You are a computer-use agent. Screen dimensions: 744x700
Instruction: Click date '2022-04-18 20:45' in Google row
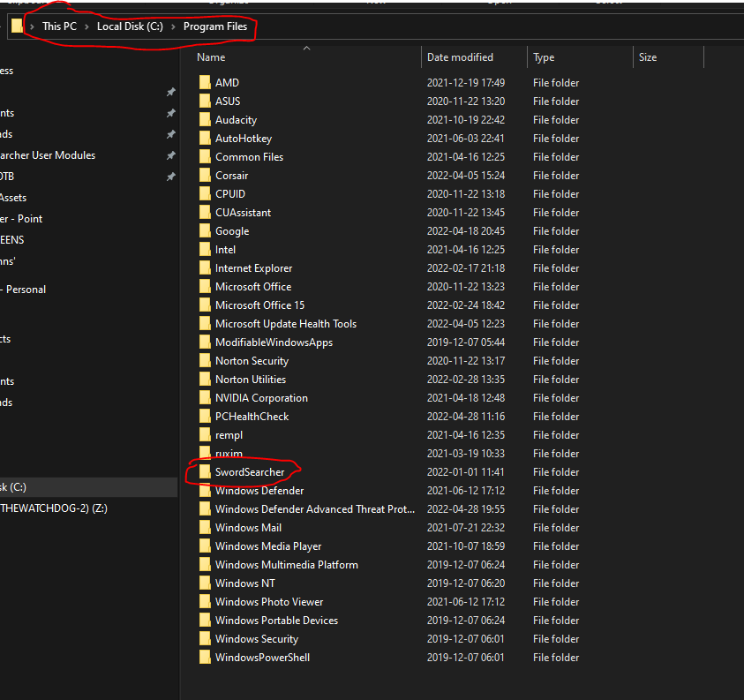click(465, 230)
